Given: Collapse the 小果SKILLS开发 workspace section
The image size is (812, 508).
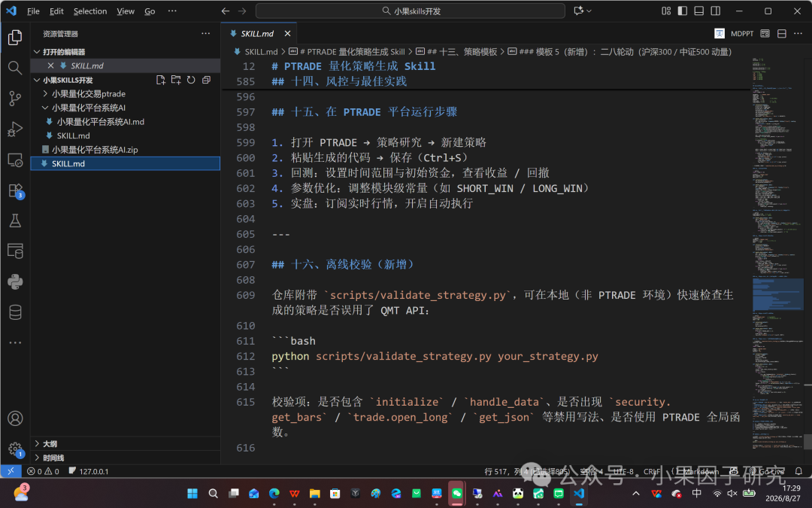Looking at the screenshot, I should pyautogui.click(x=37, y=80).
